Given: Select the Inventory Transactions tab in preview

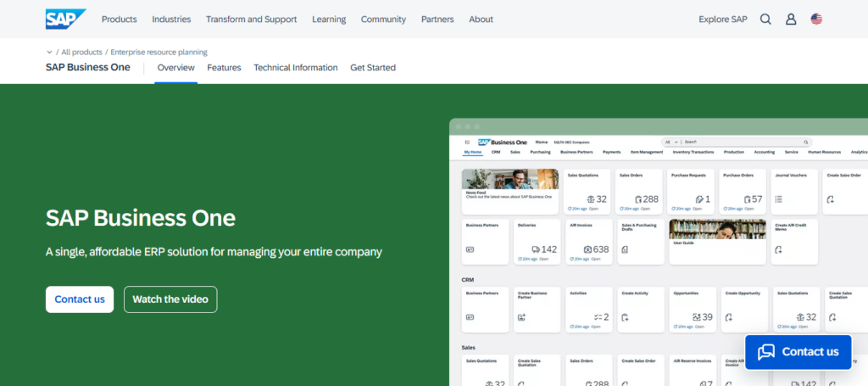Looking at the screenshot, I should point(693,152).
